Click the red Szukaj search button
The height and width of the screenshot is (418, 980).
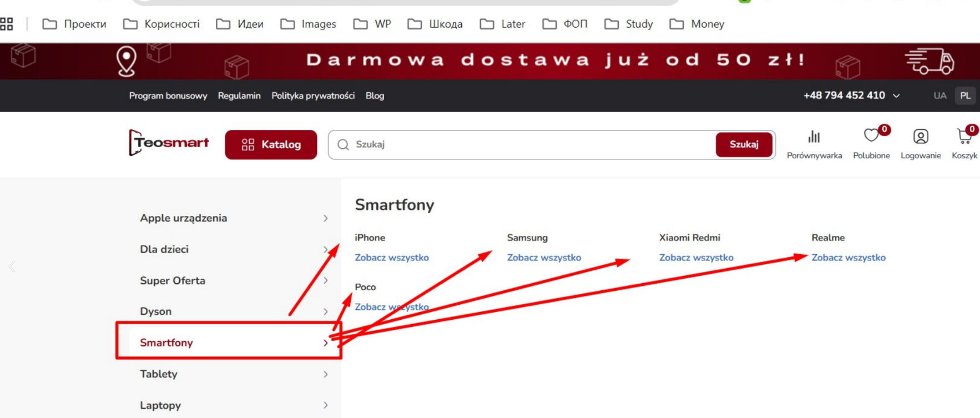tap(744, 144)
